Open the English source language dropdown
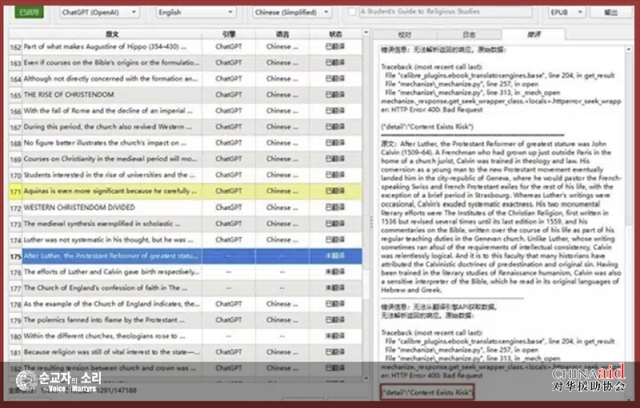640x408 pixels. [195, 12]
